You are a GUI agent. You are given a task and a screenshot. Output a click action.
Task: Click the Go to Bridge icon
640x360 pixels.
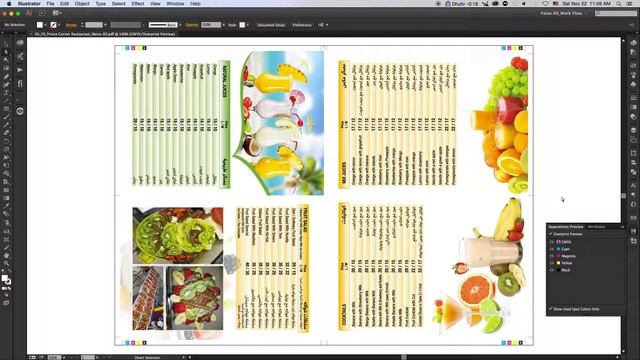tap(42, 13)
